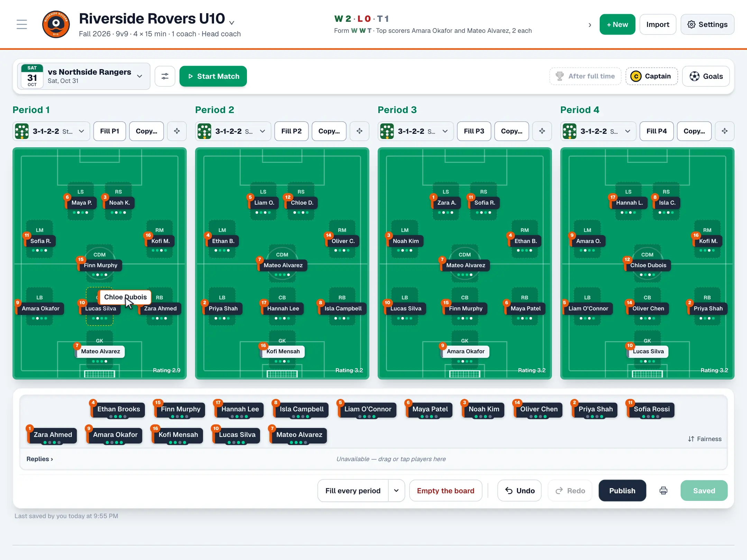Click the print icon
747x560 pixels.
pos(663,491)
